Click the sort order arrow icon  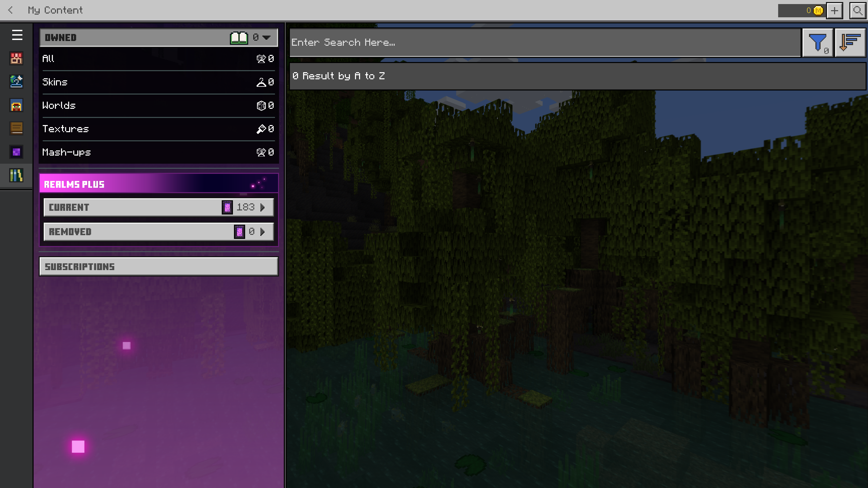[x=850, y=43]
